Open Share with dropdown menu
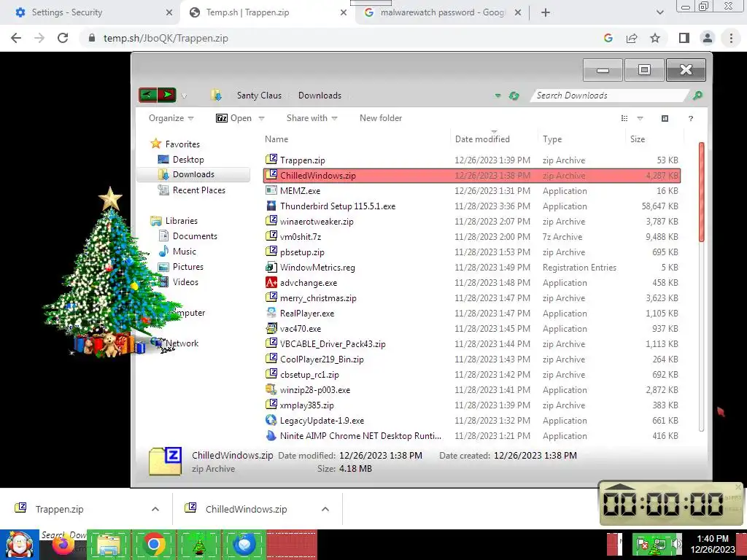 click(311, 118)
